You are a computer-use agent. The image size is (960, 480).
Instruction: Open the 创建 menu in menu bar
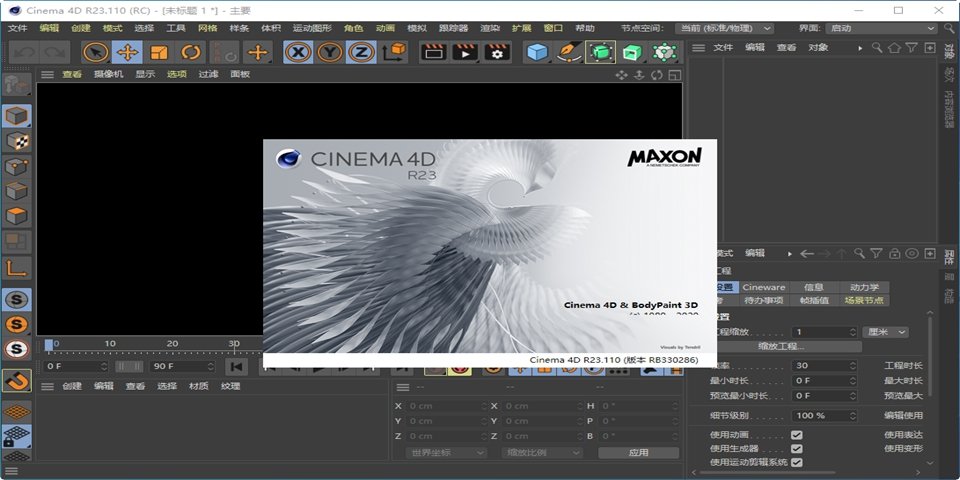click(x=81, y=28)
